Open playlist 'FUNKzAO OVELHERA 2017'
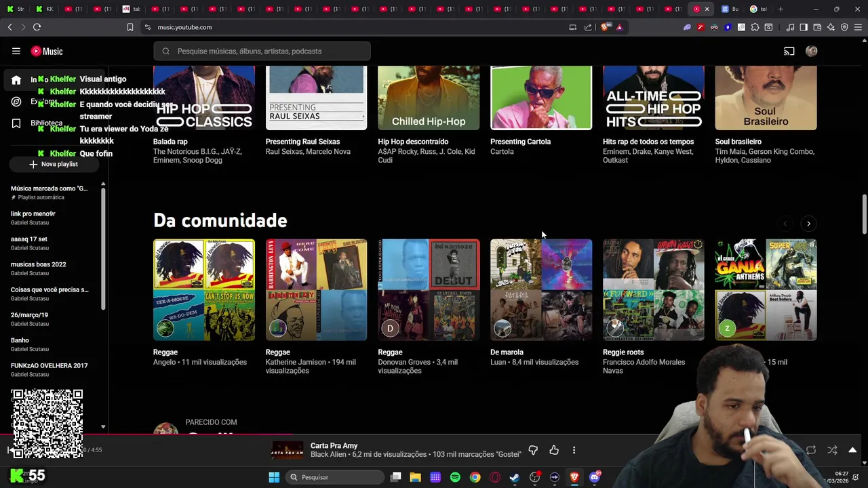868x488 pixels. point(51,369)
